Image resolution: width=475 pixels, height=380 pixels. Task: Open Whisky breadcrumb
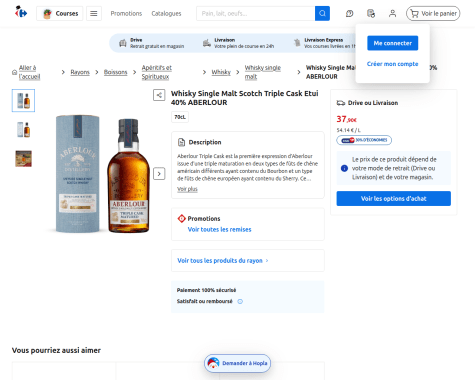click(221, 72)
